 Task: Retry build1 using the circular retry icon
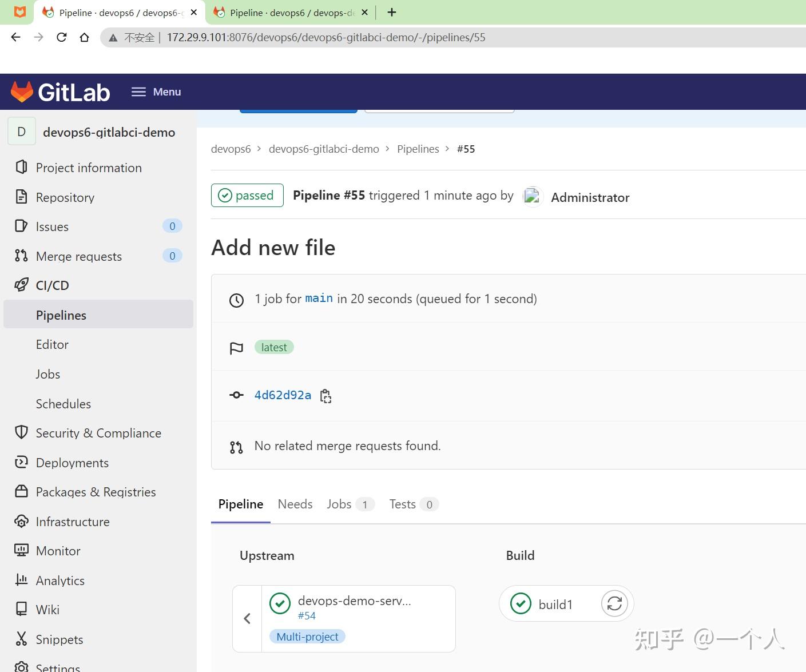click(x=614, y=603)
